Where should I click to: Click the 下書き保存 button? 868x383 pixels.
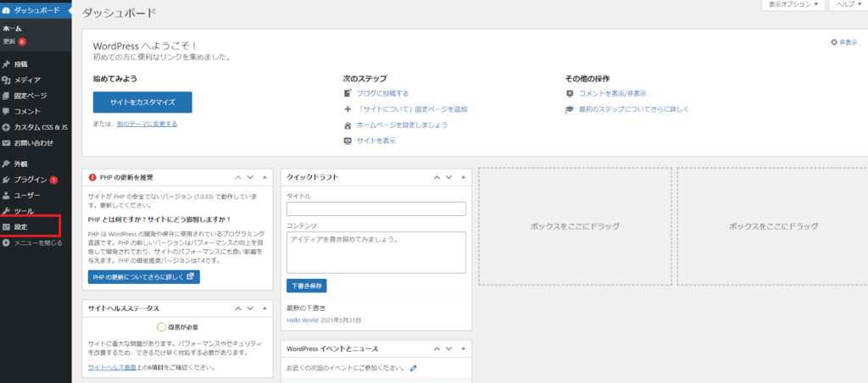[306, 286]
